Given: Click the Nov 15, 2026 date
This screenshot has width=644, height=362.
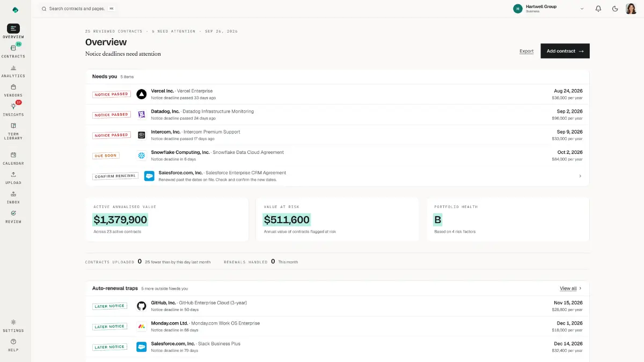Looking at the screenshot, I should (x=568, y=302).
